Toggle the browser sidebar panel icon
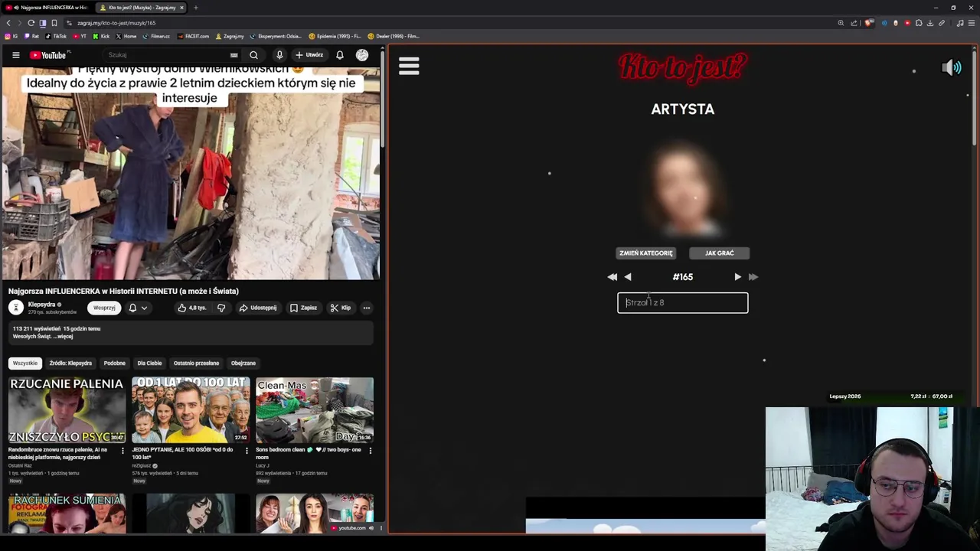 (42, 23)
